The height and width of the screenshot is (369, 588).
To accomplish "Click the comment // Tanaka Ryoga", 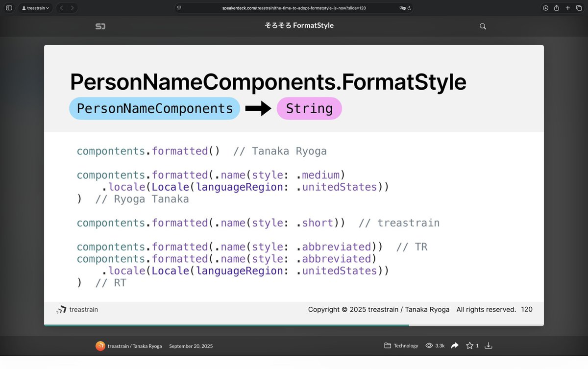I will (280, 151).
